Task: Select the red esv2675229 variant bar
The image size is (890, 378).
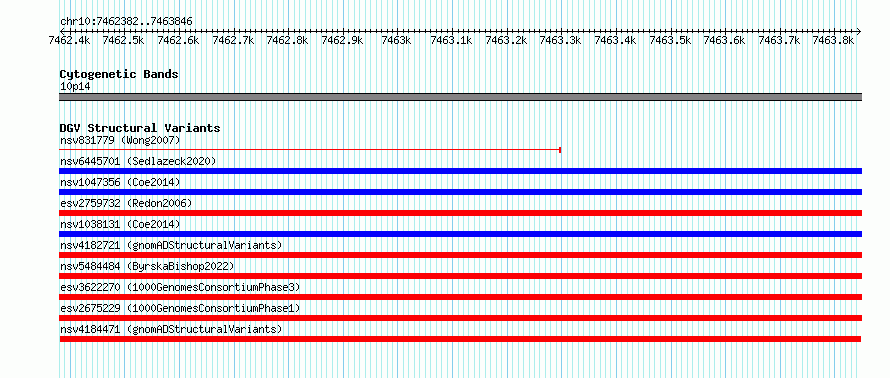Action: click(x=460, y=318)
